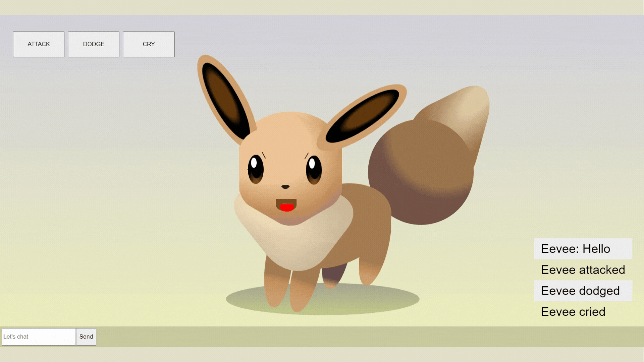This screenshot has width=644, height=362.
Task: Focus the "Let's chat" input field
Action: (x=39, y=337)
